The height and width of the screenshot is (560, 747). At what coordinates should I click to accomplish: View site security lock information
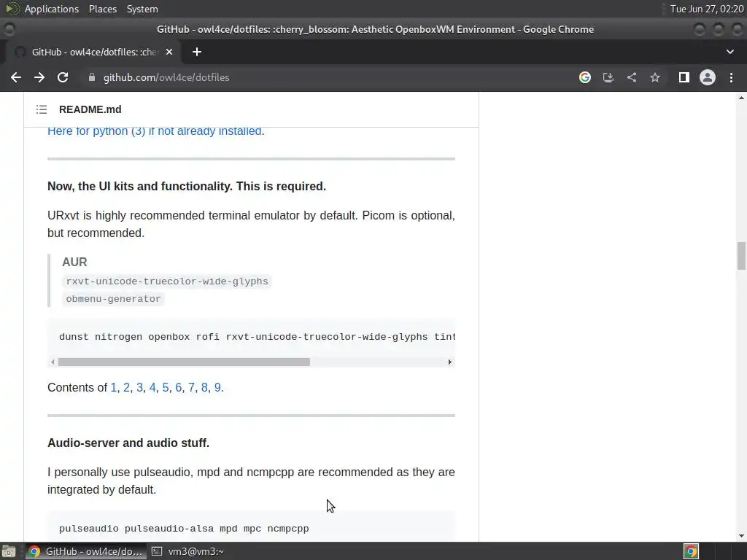[91, 77]
